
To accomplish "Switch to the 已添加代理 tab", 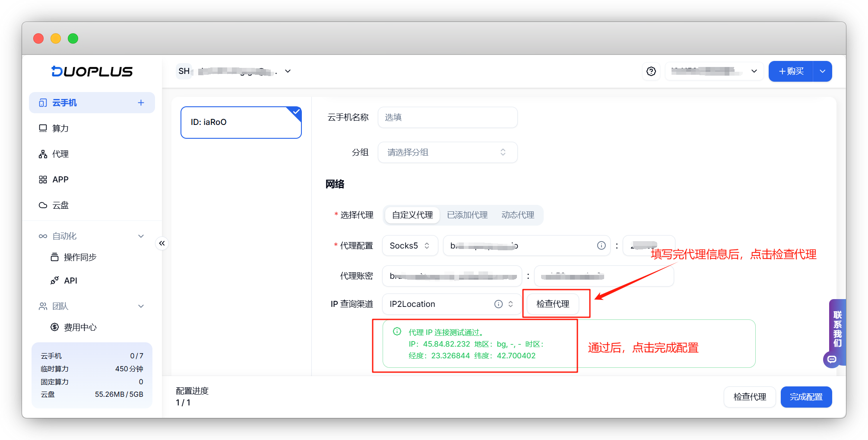I will pos(467,215).
